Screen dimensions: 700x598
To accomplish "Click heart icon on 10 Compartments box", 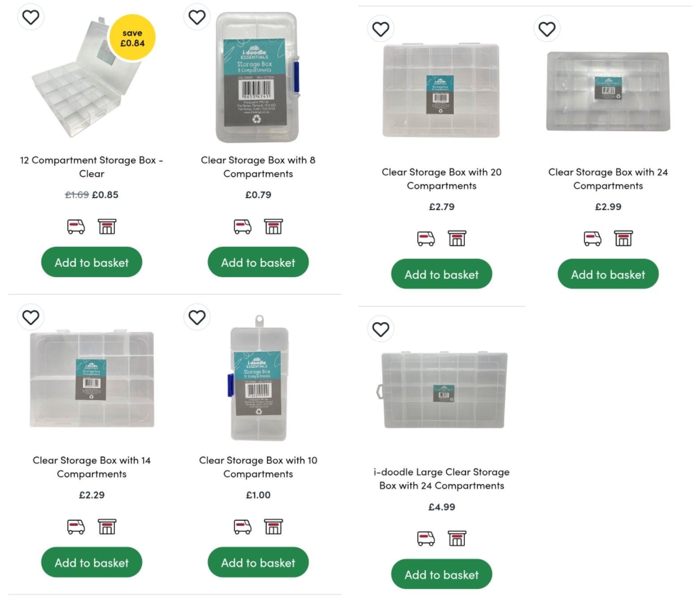I will coord(197,318).
